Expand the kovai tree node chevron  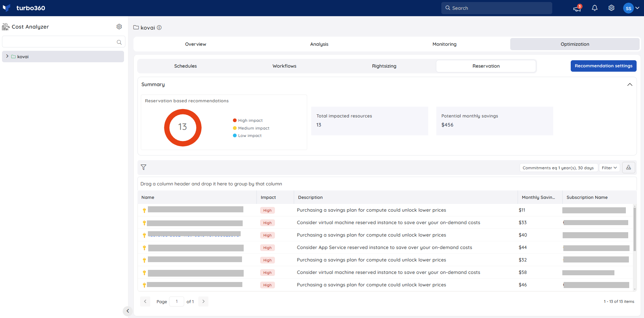tap(7, 56)
